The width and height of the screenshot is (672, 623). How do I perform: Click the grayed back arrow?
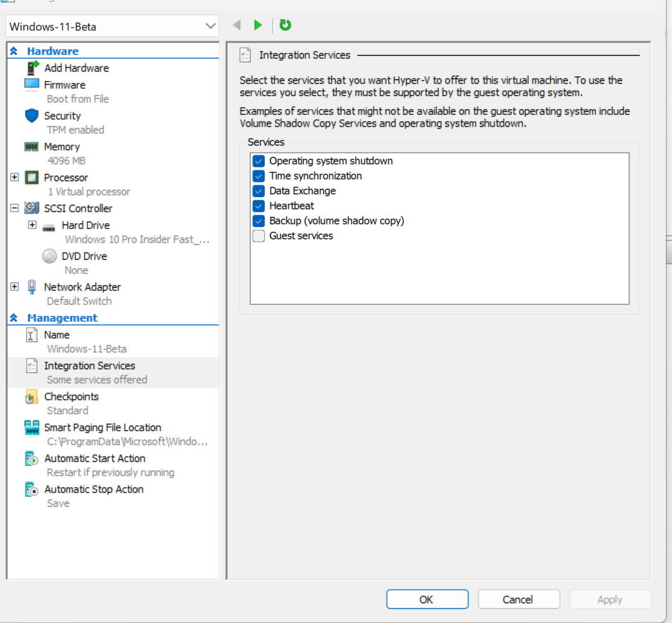237,25
